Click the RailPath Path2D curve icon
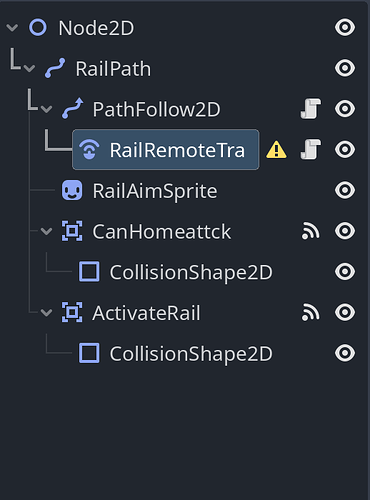The width and height of the screenshot is (370, 500). click(55, 68)
